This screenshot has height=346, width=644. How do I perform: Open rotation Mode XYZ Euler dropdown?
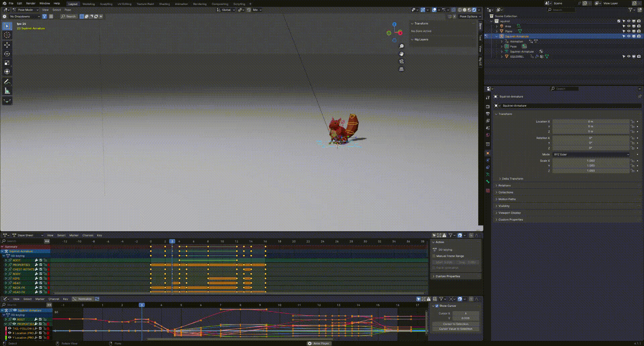pos(591,154)
